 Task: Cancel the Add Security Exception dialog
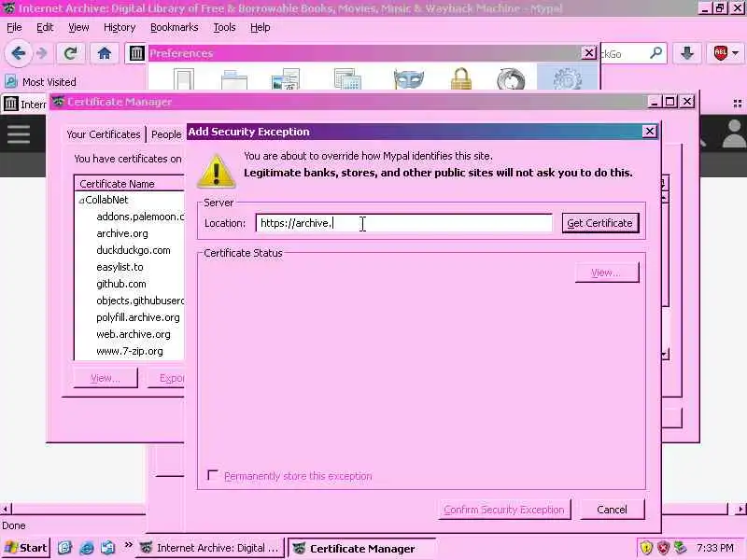coord(612,510)
